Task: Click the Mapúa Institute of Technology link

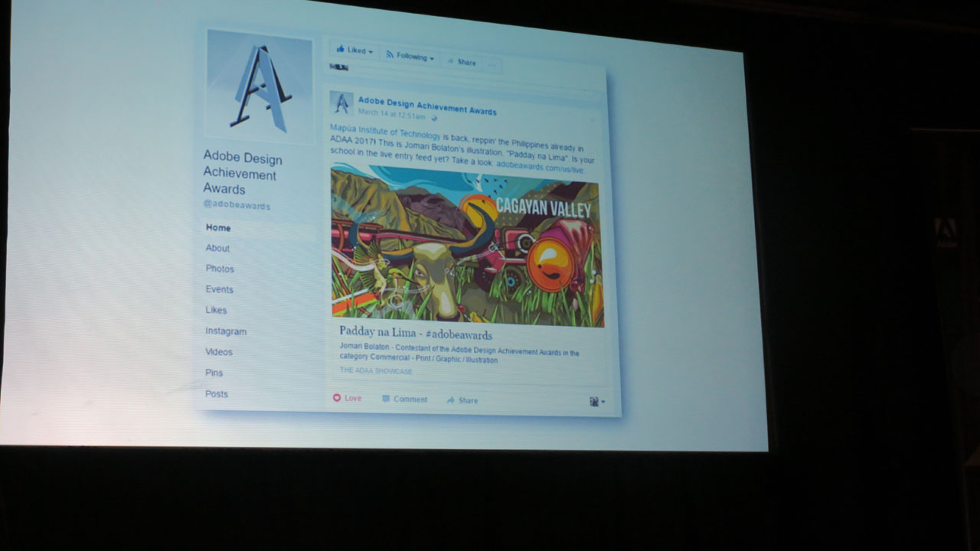Action: (385, 132)
